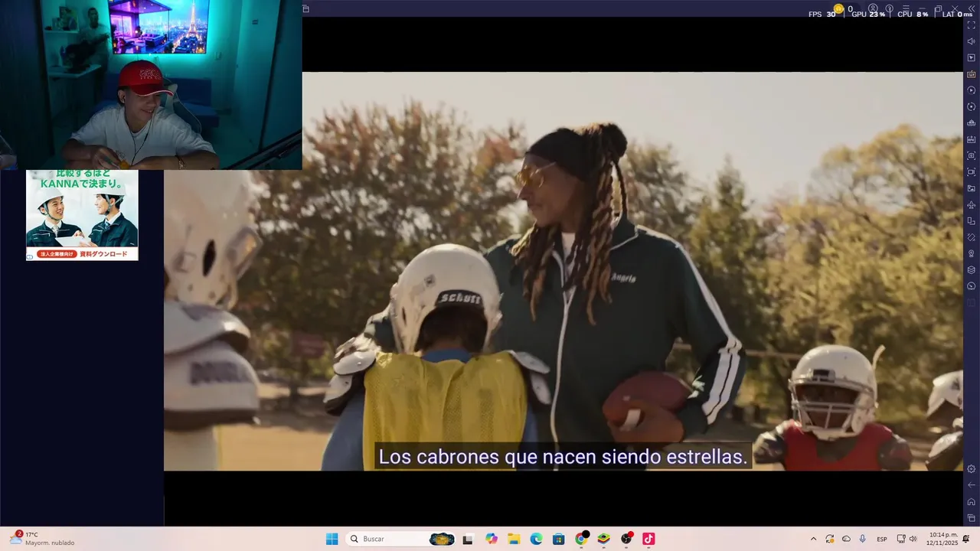Image resolution: width=980 pixels, height=551 pixels.
Task: Open the Windows Start menu
Action: [x=332, y=539]
